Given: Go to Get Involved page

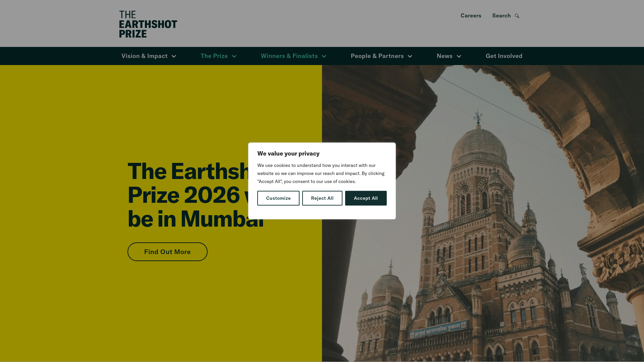Looking at the screenshot, I should pos(504,56).
